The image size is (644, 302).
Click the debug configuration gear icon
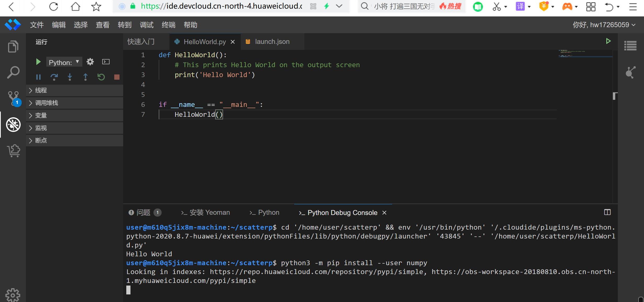[x=90, y=62]
